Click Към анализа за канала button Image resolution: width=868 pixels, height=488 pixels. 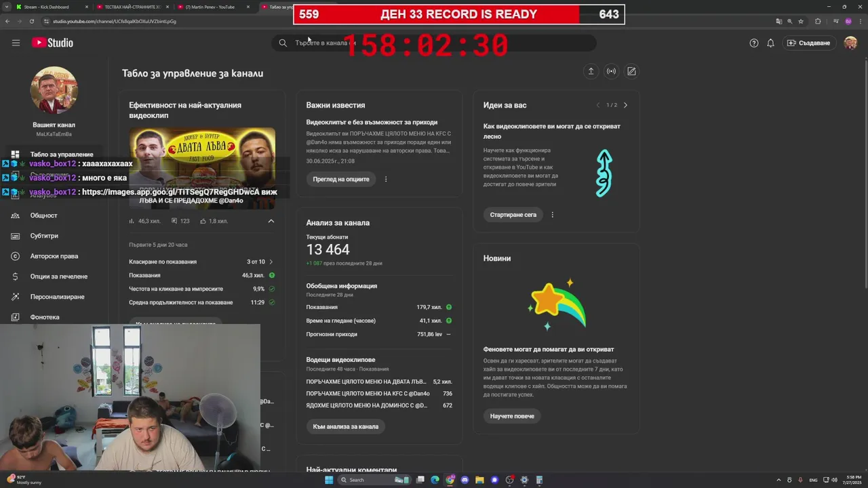pyautogui.click(x=346, y=426)
